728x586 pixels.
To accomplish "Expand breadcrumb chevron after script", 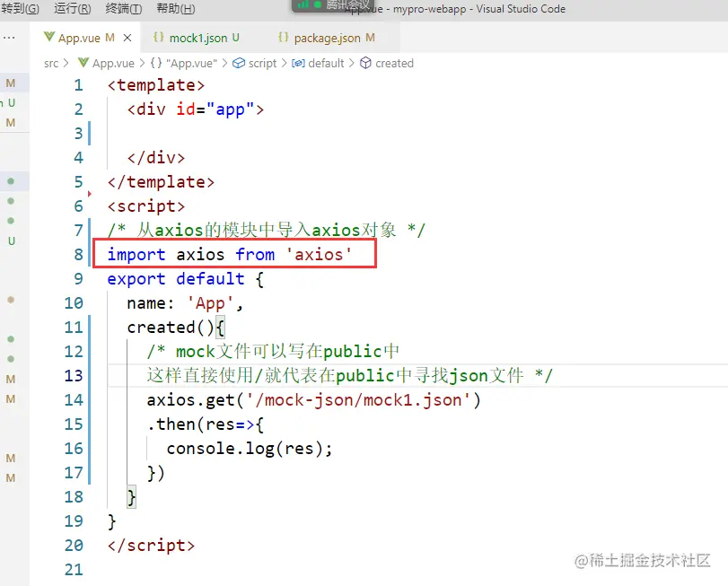I will [284, 63].
